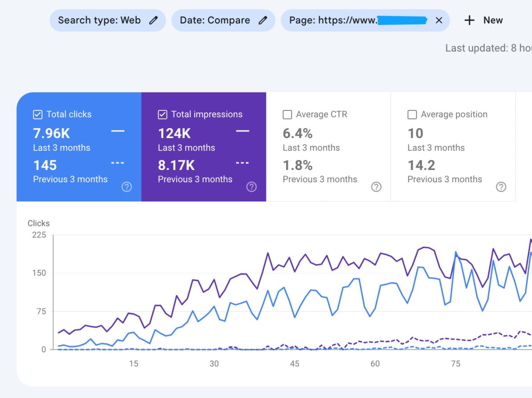Select the 1.8% previous CTR value

pyautogui.click(x=297, y=165)
